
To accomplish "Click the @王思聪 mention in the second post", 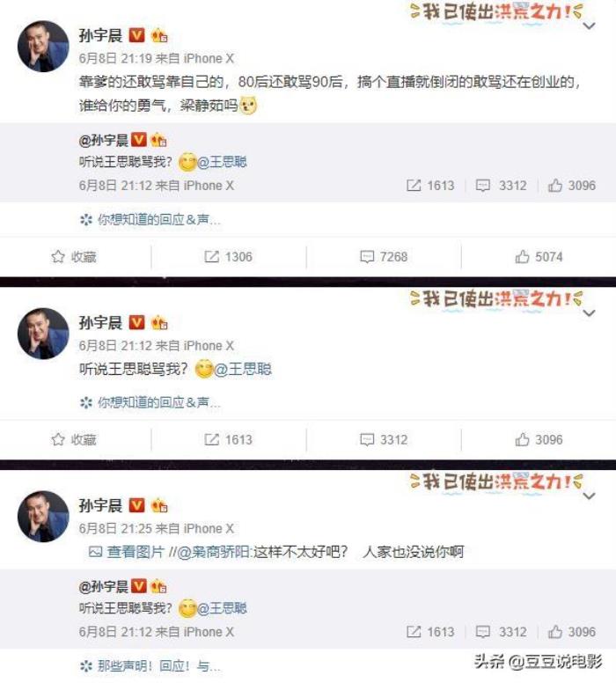I will 243,370.
